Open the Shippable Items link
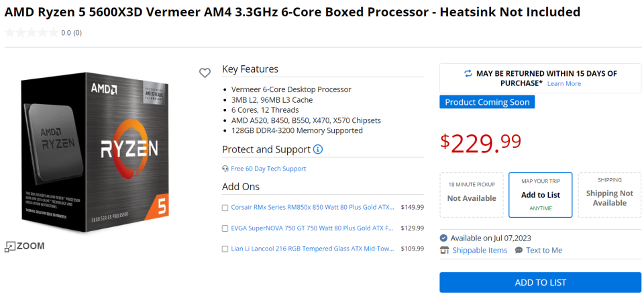This screenshot has width=644, height=299. point(480,250)
